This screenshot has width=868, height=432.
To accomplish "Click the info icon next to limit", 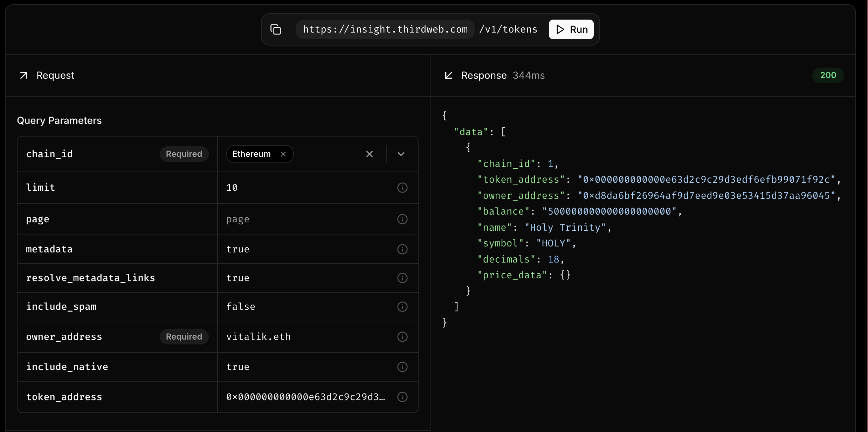I will click(x=402, y=188).
